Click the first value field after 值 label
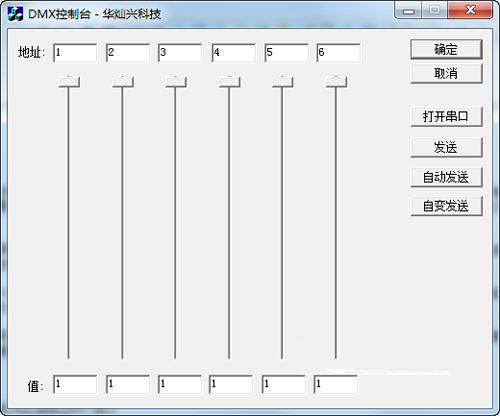 coord(75,385)
